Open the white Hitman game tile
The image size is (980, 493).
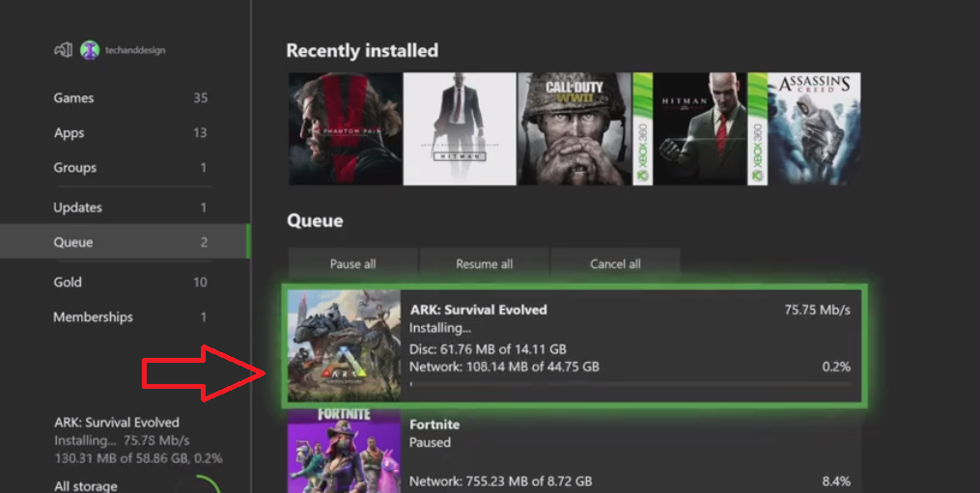[460, 128]
